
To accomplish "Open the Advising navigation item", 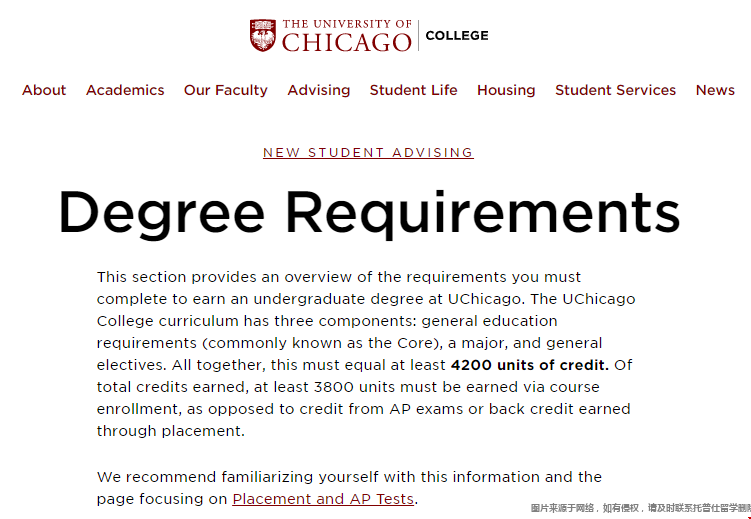I will [x=319, y=90].
